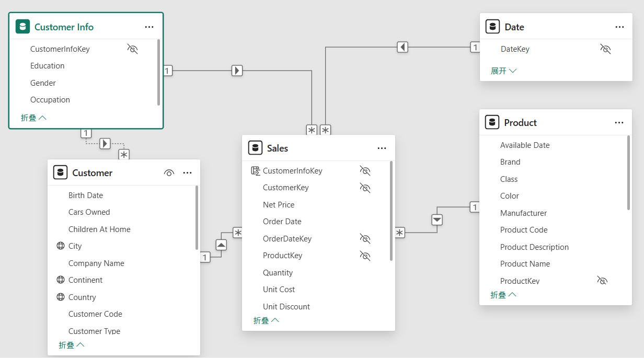Toggle hidden icon for OrderDateKey
This screenshot has width=644, height=358.
tap(365, 238)
